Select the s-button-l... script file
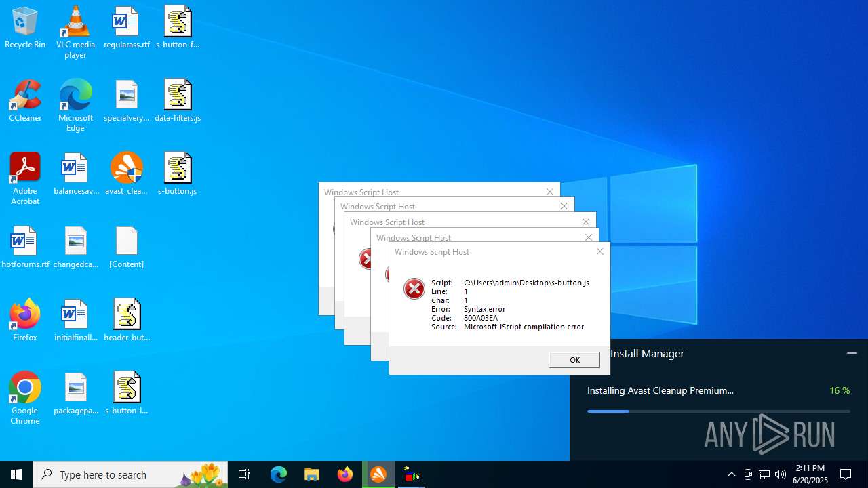868x488 pixels. tap(127, 394)
